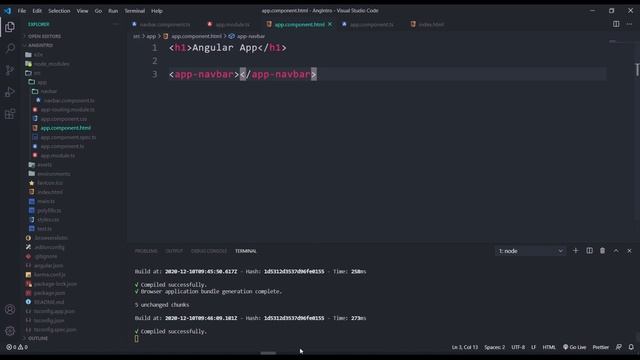Click Prettier in status bar
Image resolution: width=640 pixels, height=360 pixels.
pos(600,347)
